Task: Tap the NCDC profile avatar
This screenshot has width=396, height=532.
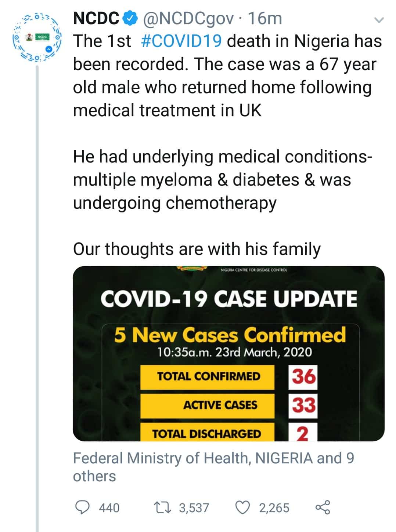Action: click(37, 37)
